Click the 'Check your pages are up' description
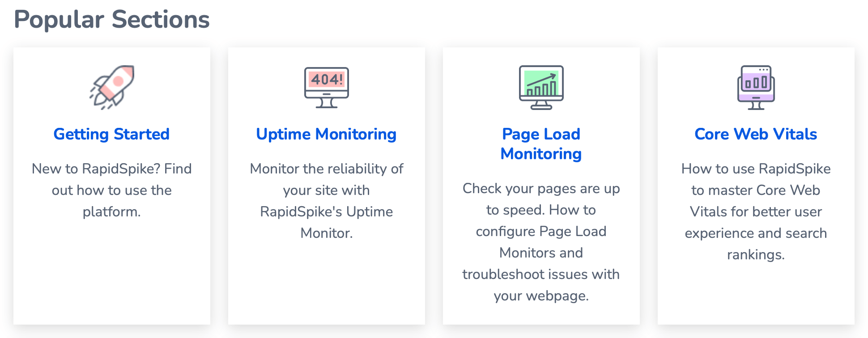Viewport: 868px width, 338px height. tap(541, 242)
